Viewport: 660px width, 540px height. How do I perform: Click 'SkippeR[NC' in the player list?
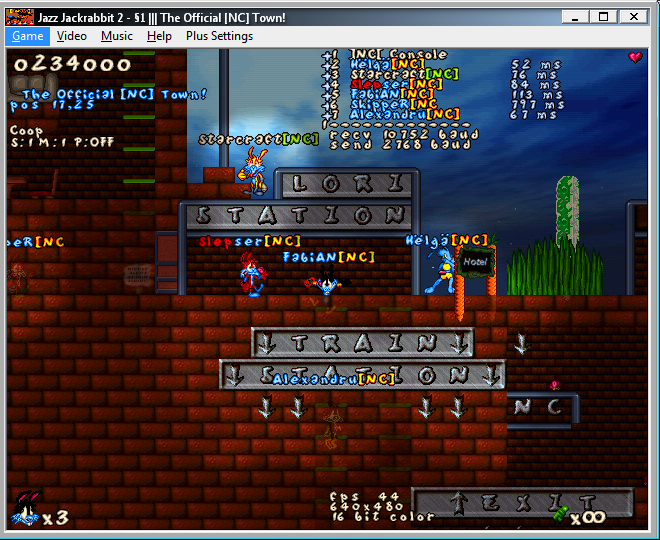coord(394,104)
